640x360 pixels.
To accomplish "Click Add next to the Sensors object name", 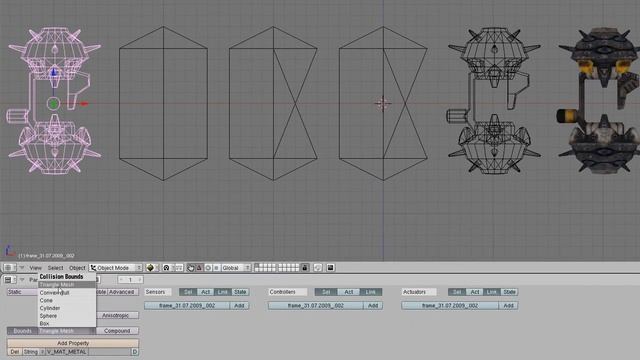I will (239, 306).
